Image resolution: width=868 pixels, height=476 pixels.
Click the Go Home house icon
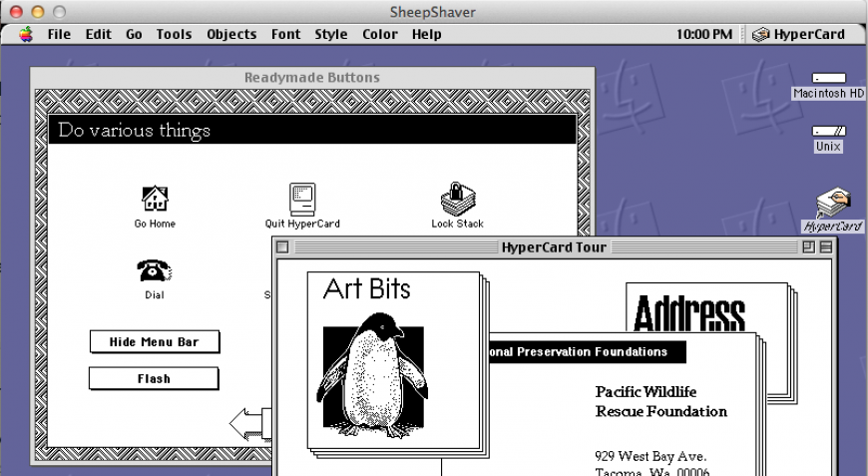155,200
